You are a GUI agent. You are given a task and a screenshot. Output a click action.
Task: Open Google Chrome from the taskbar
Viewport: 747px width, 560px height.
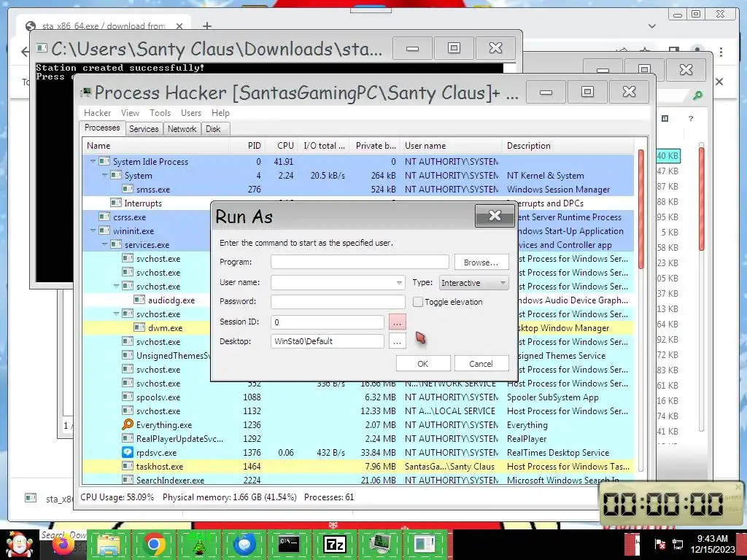[x=153, y=545]
